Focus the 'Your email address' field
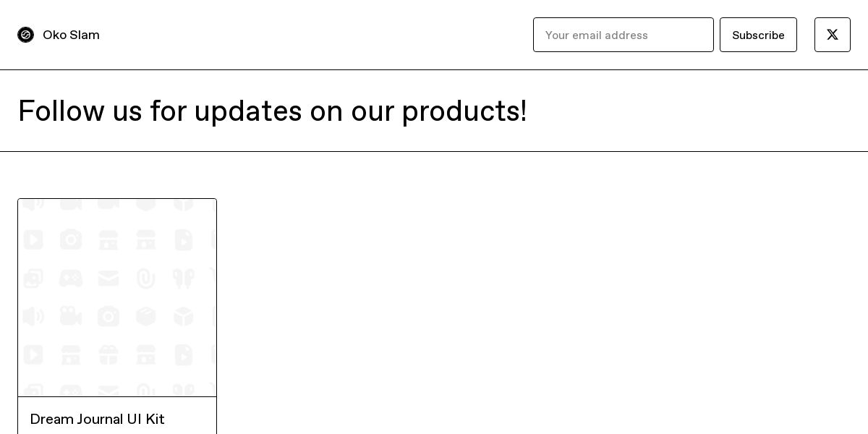This screenshot has height=434, width=868. click(x=623, y=35)
